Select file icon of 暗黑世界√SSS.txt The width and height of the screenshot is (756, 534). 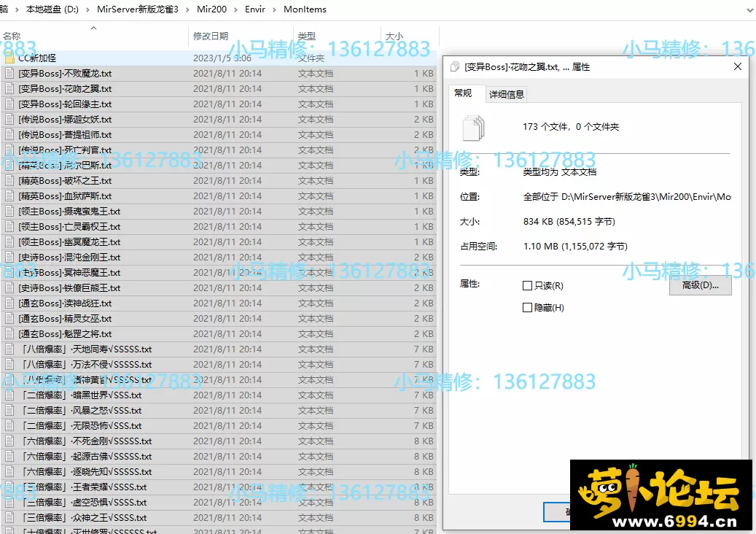click(x=9, y=395)
